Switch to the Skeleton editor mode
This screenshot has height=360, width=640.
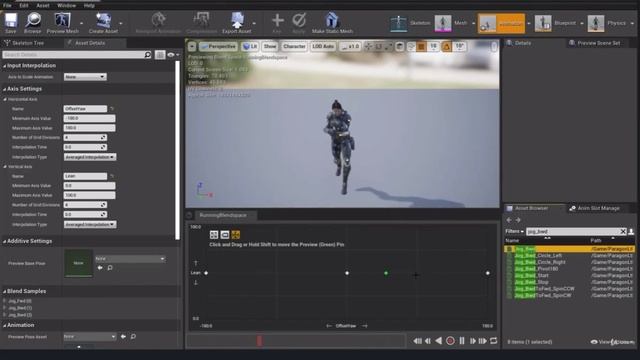[x=410, y=23]
